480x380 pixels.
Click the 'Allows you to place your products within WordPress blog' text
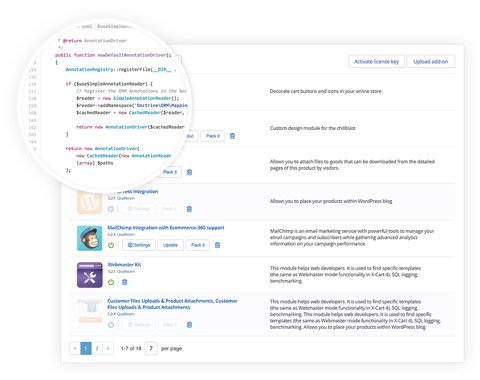[x=331, y=201]
